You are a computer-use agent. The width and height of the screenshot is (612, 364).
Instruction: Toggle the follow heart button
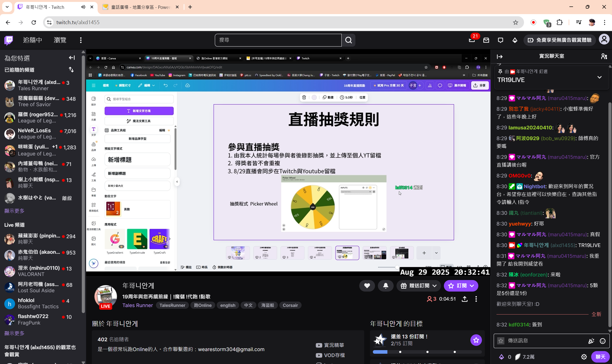(367, 286)
